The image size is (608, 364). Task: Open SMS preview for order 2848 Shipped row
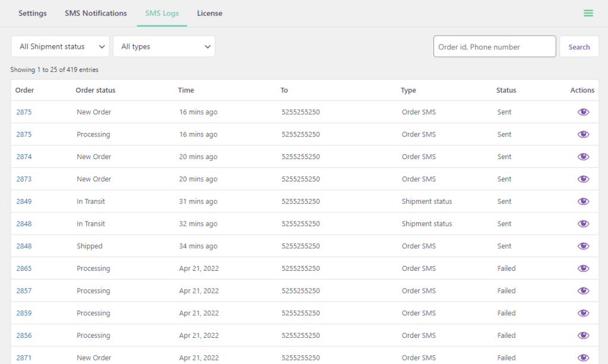tap(583, 246)
